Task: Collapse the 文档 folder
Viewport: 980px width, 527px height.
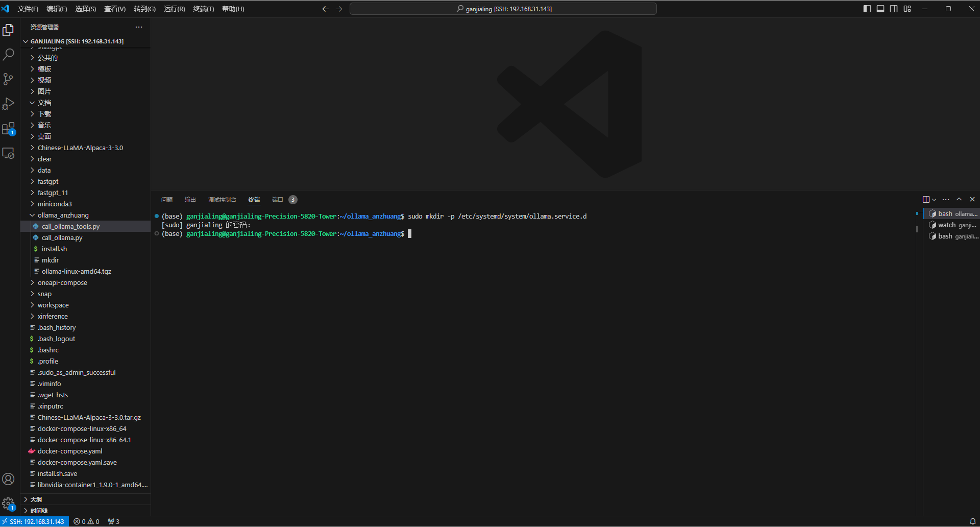Action: [x=85, y=103]
